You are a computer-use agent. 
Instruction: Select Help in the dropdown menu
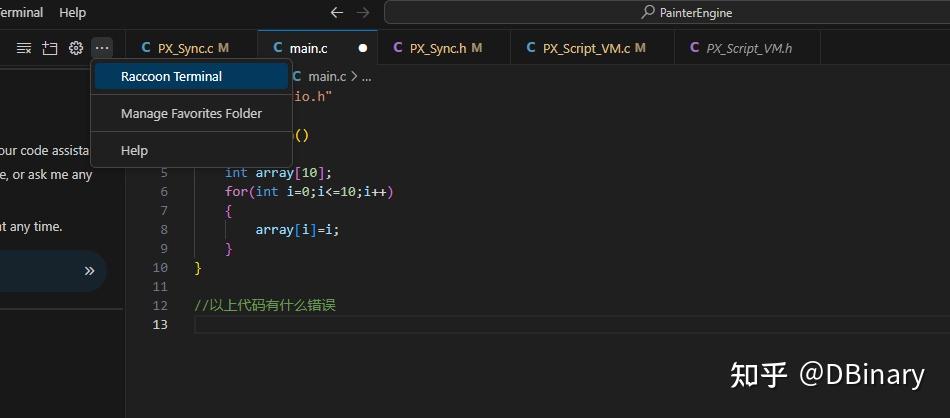tap(191, 150)
